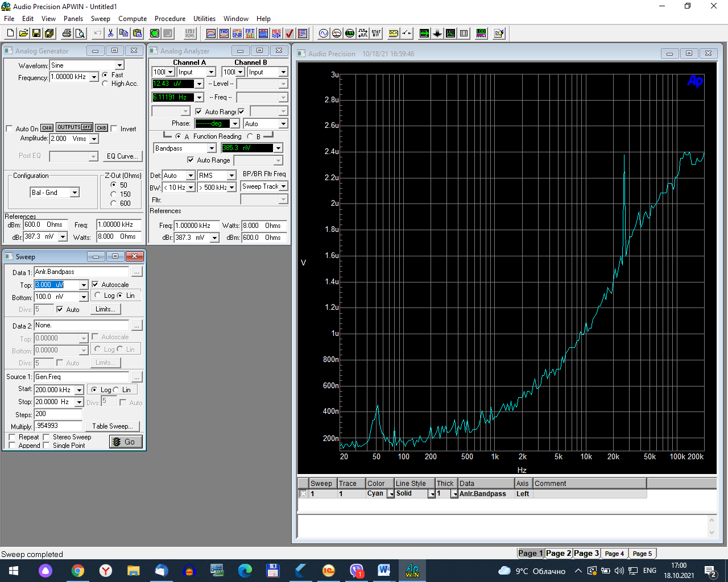The image size is (728, 582).
Task: Click the Steps input field showing 200
Action: point(58,414)
